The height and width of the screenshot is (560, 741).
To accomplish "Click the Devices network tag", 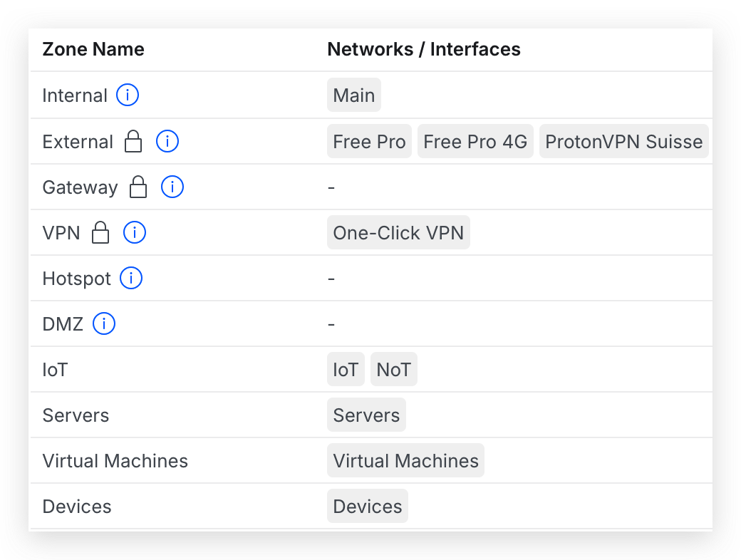I will click(x=367, y=506).
